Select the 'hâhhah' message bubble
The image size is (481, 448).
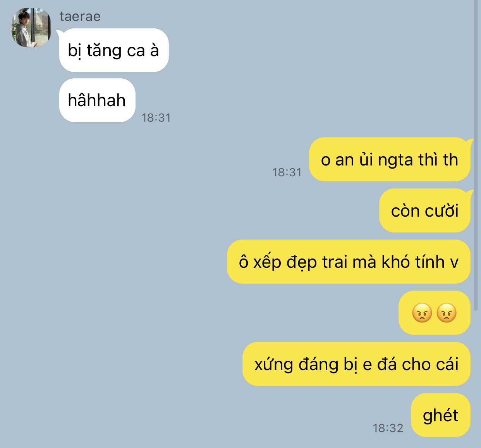coord(97,100)
